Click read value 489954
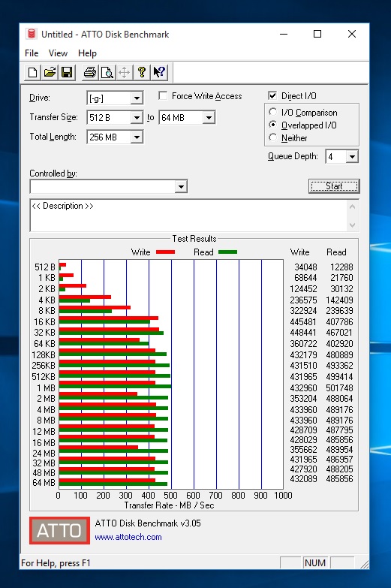 point(339,450)
